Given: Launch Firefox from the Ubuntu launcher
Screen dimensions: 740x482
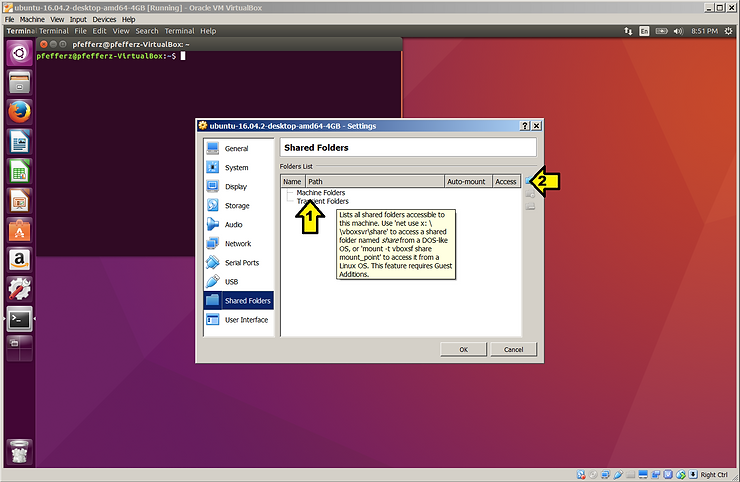Looking at the screenshot, I should tap(19, 112).
